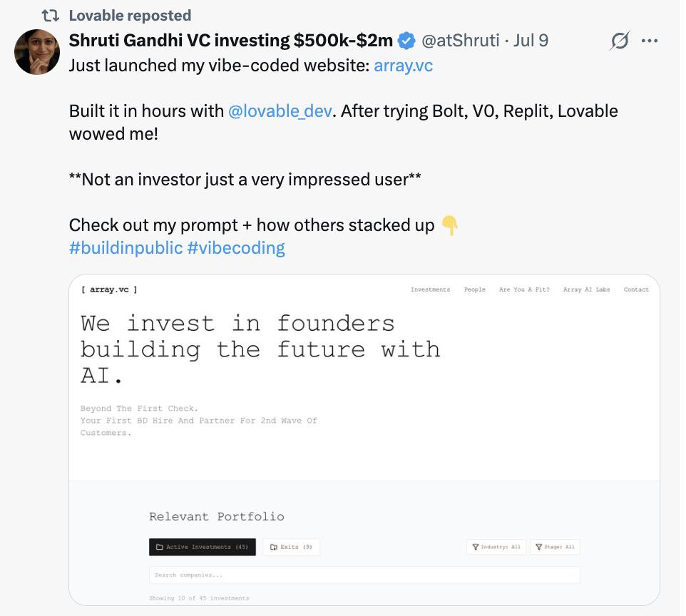Click the @lovable_dev mention

(x=280, y=111)
